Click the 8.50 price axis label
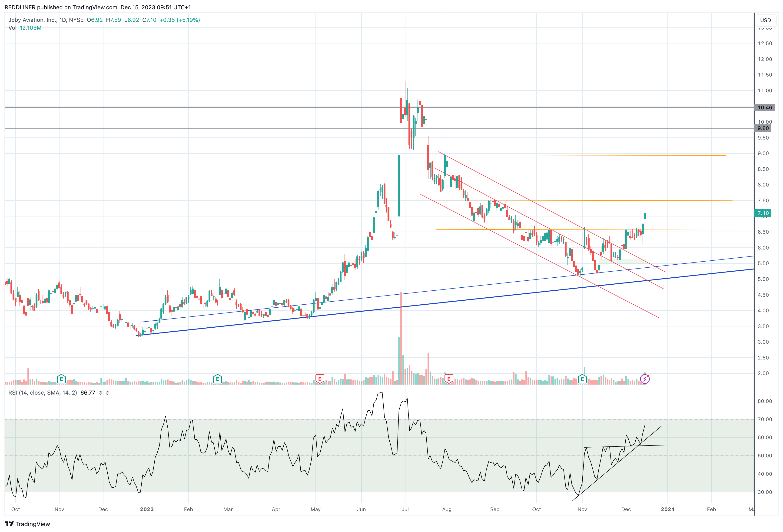Screen dimensions: 783x532 pos(763,169)
